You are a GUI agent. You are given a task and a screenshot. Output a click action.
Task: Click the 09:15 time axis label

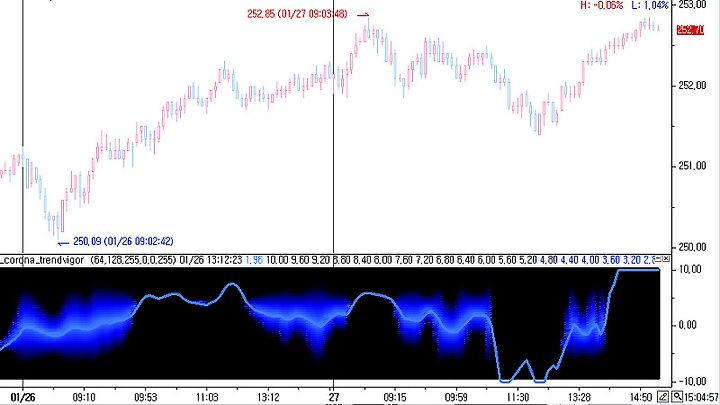(394, 397)
